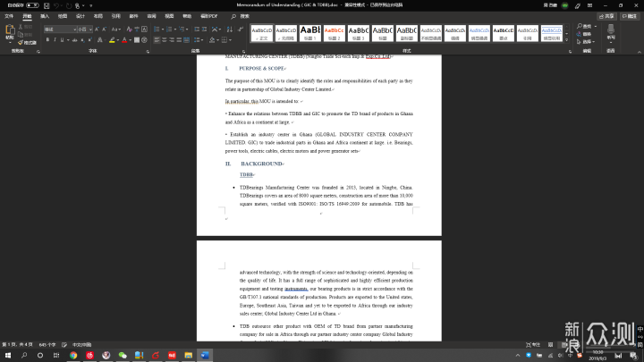644x362 pixels.
Task: Click the Undo arrow icon
Action: tap(56, 5)
